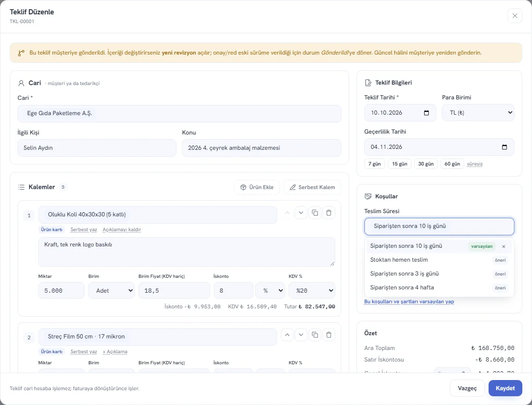Open the İskonto type percent dropdown
532x405 pixels.
coord(270,290)
